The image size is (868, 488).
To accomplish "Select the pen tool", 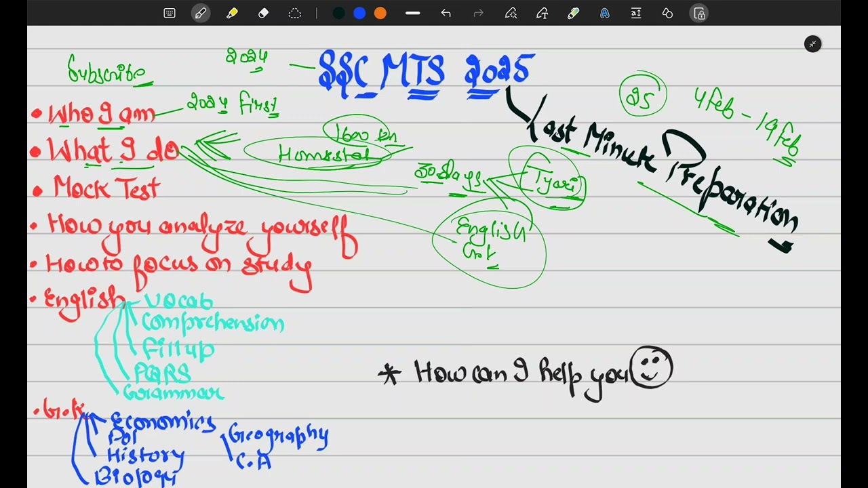I will click(201, 13).
